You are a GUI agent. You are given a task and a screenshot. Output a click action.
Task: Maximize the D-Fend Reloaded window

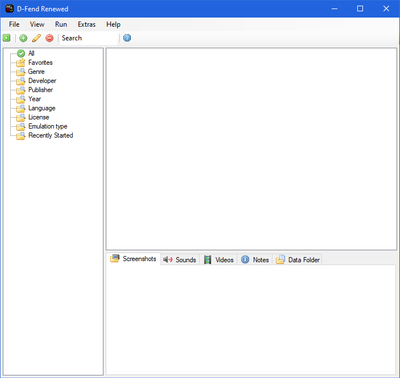click(360, 9)
